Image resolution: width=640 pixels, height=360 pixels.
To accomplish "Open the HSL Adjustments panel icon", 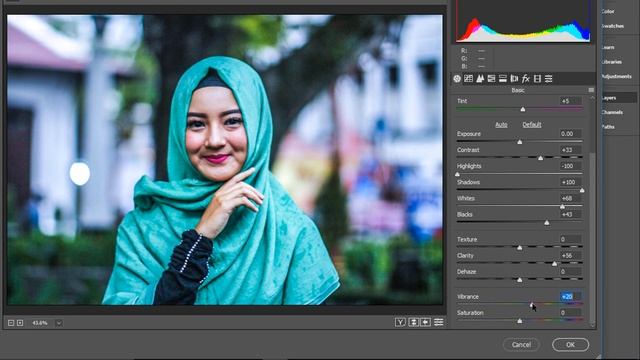I will [491, 78].
